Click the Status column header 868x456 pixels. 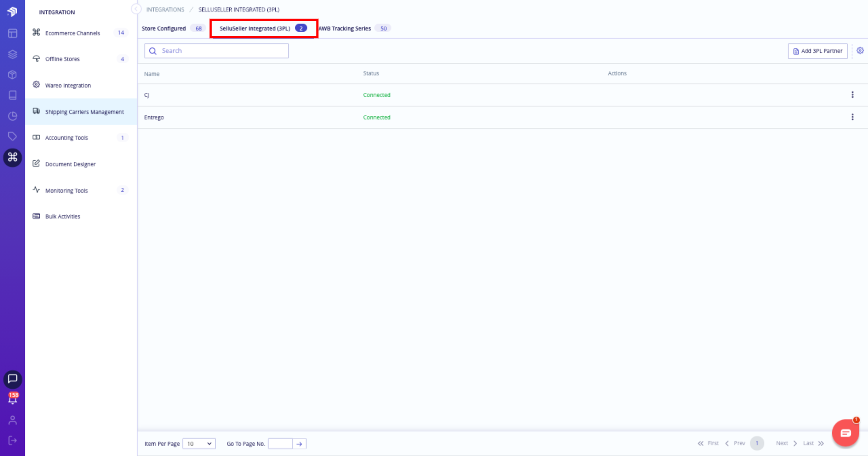click(x=371, y=73)
